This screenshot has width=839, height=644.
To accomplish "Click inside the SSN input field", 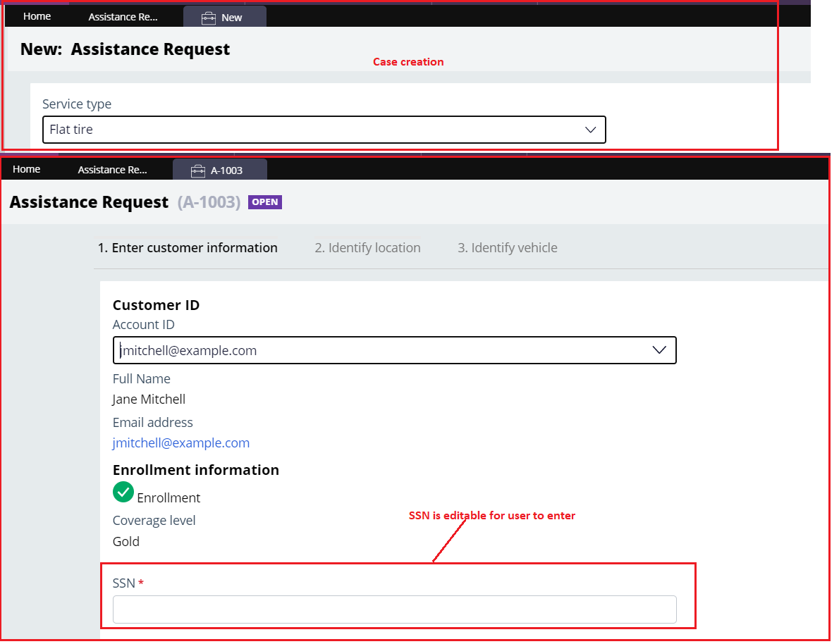I will click(x=395, y=609).
